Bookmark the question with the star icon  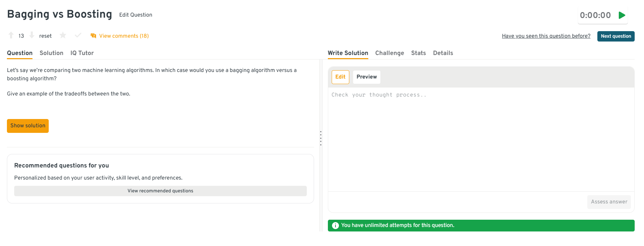pyautogui.click(x=63, y=35)
